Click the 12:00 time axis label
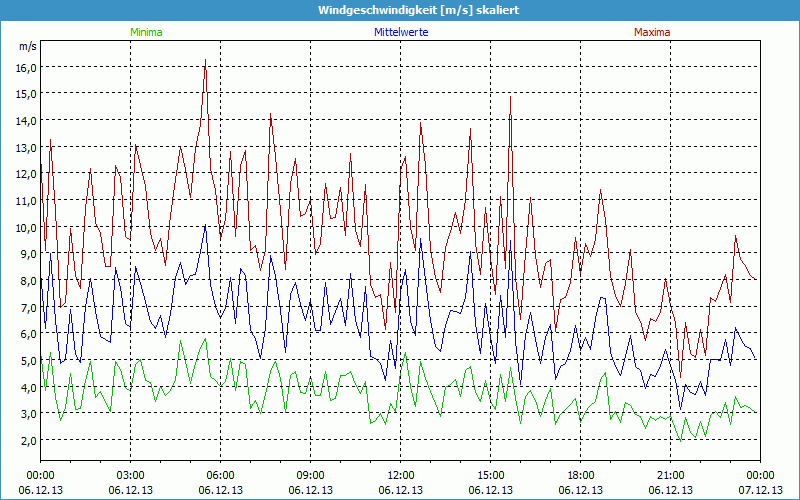The width and height of the screenshot is (800, 500). pyautogui.click(x=401, y=476)
